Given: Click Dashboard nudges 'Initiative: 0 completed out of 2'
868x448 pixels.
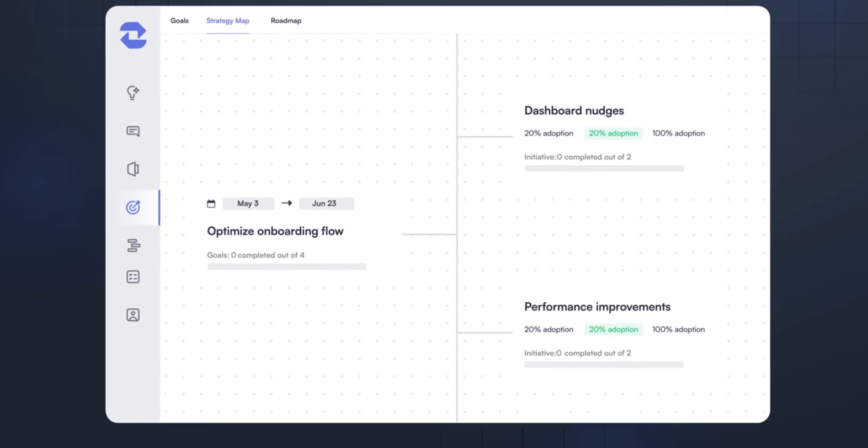Looking at the screenshot, I should [578, 157].
